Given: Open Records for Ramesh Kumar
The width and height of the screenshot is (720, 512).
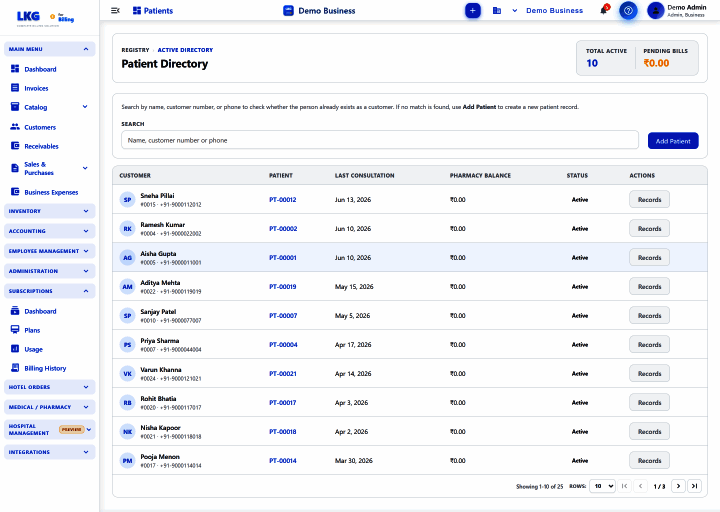Looking at the screenshot, I should click(x=649, y=229).
